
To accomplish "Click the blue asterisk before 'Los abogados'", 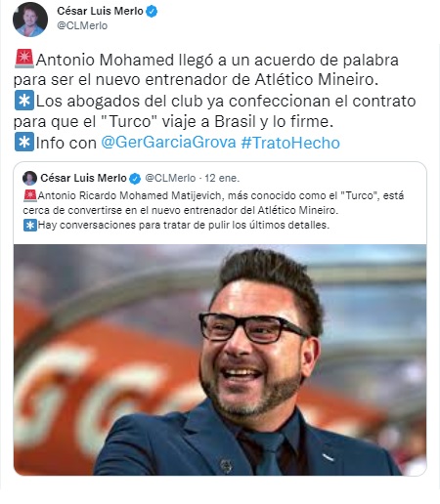I will click(x=24, y=101).
